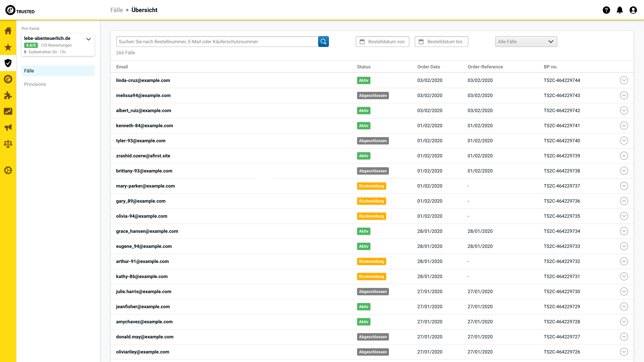Image resolution: width=644 pixels, height=362 pixels.
Task: Select the analytics/chart icon in sidebar
Action: [x=8, y=111]
